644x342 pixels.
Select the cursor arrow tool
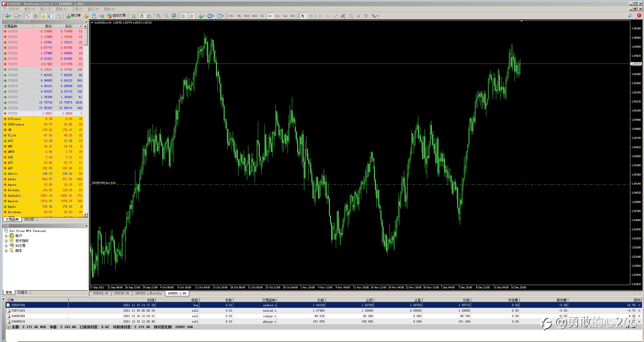pos(303,16)
